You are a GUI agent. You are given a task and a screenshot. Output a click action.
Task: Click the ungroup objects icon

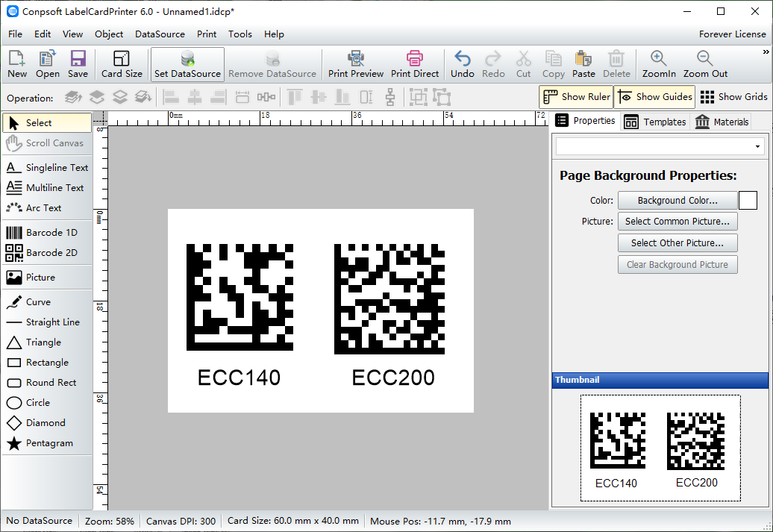442,97
